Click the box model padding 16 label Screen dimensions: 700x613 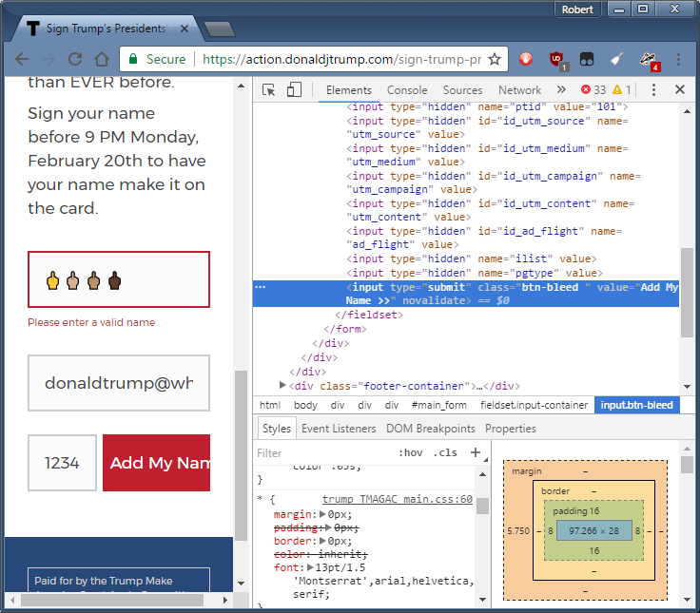[x=576, y=511]
